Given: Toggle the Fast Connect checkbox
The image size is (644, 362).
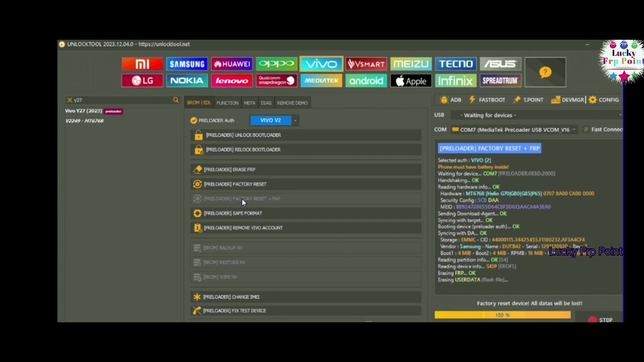Looking at the screenshot, I should click(586, 129).
